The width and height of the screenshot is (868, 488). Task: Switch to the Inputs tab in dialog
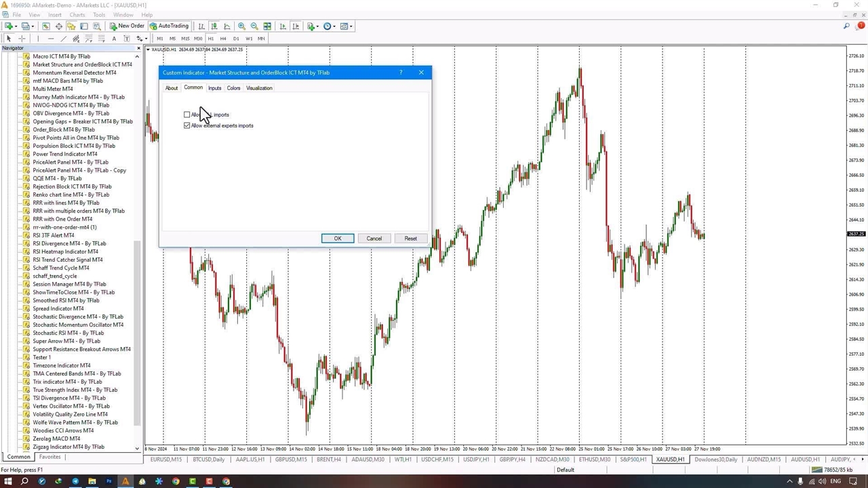pyautogui.click(x=214, y=88)
